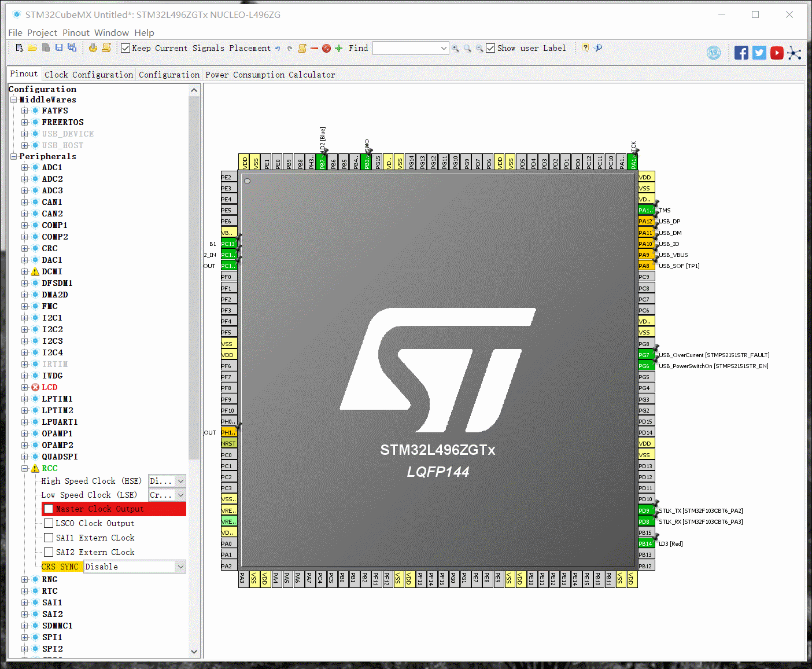This screenshot has width=812, height=669.
Task: Select the Pinout tab
Action: coord(24,74)
